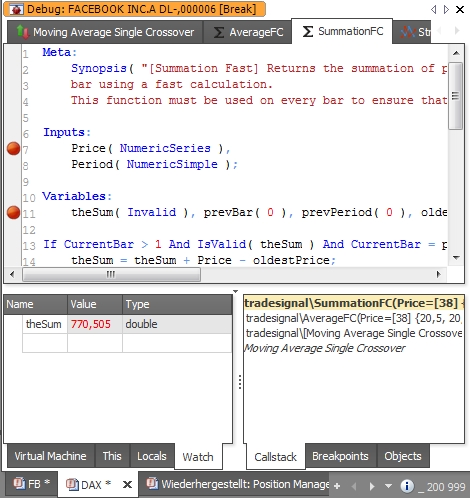The height and width of the screenshot is (498, 470).
Task: Click the Inputs keyword on line 6
Action: tap(64, 132)
